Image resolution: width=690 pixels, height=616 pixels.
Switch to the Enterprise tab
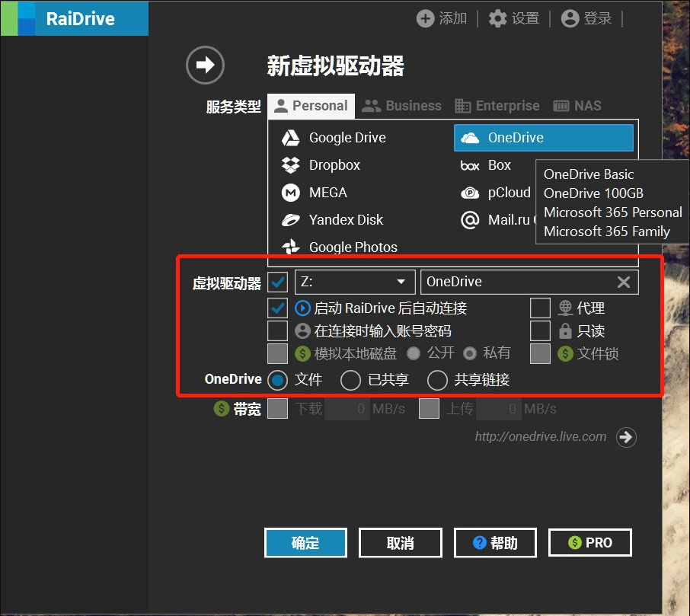click(x=497, y=106)
